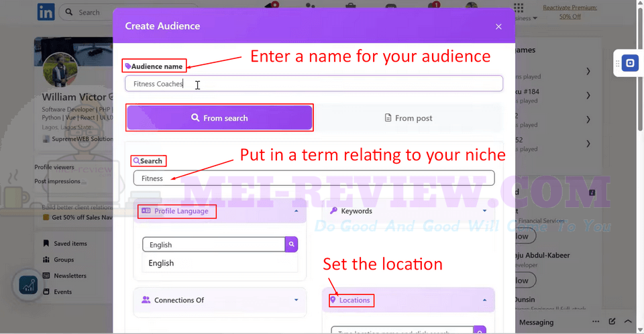Screen dimensions: 644x334
Task: Open Post impressions stat in sidebar
Action: [x=58, y=181]
